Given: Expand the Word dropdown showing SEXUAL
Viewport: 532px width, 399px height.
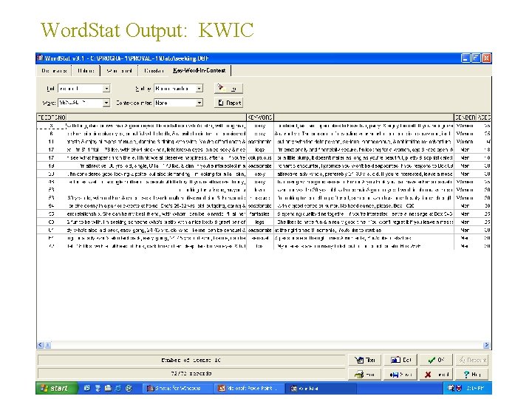Looking at the screenshot, I should 106,103.
